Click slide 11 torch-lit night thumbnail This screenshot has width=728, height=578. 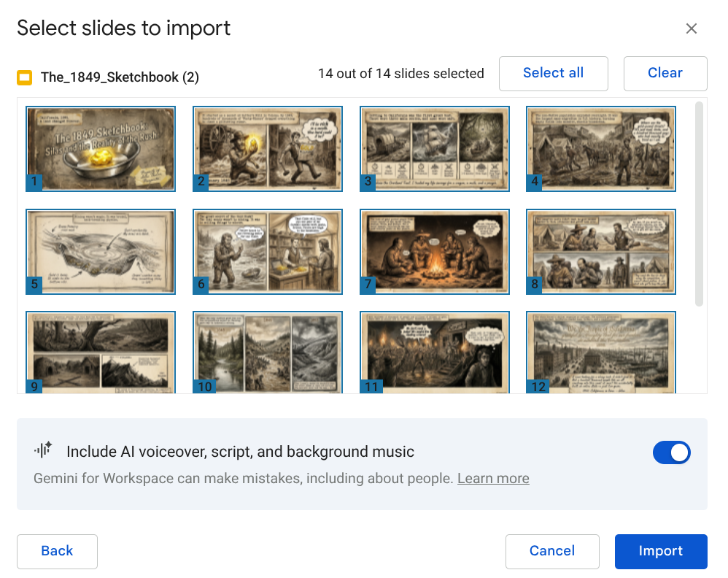pos(435,353)
